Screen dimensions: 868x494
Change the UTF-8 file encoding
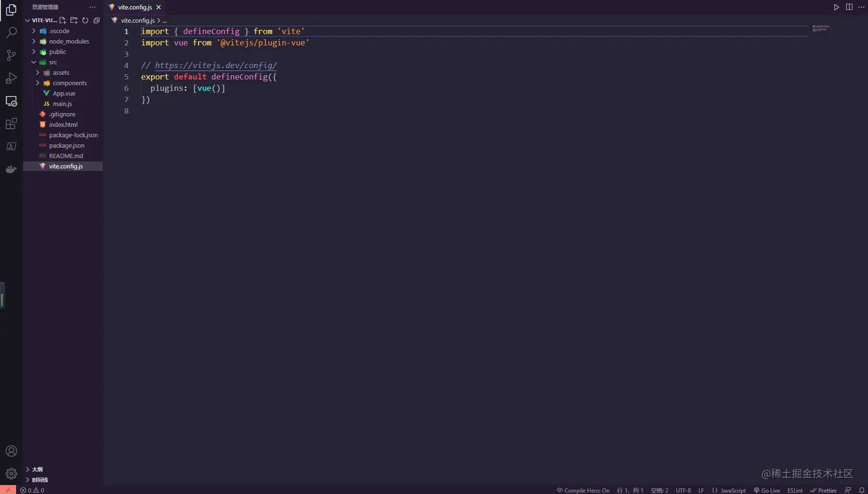click(x=683, y=491)
